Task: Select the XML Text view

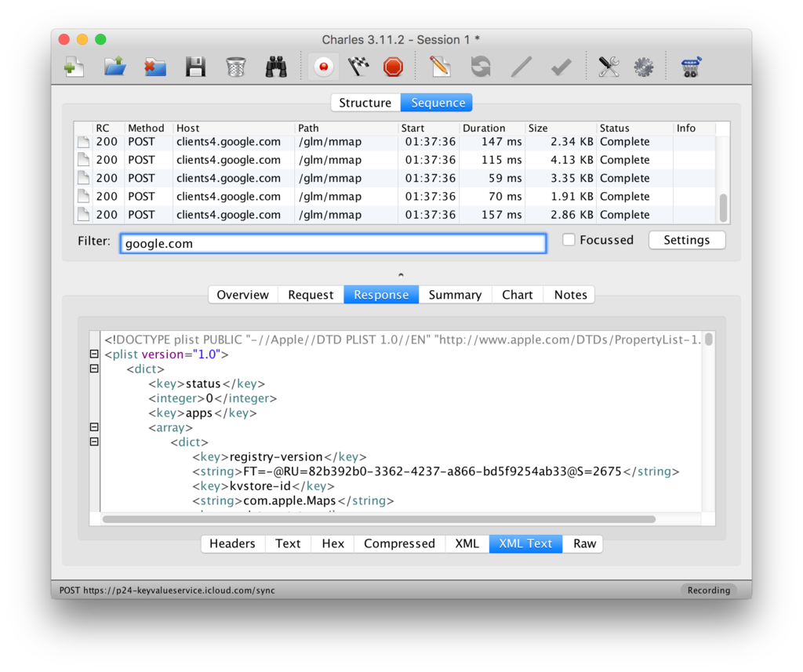Action: (x=525, y=543)
